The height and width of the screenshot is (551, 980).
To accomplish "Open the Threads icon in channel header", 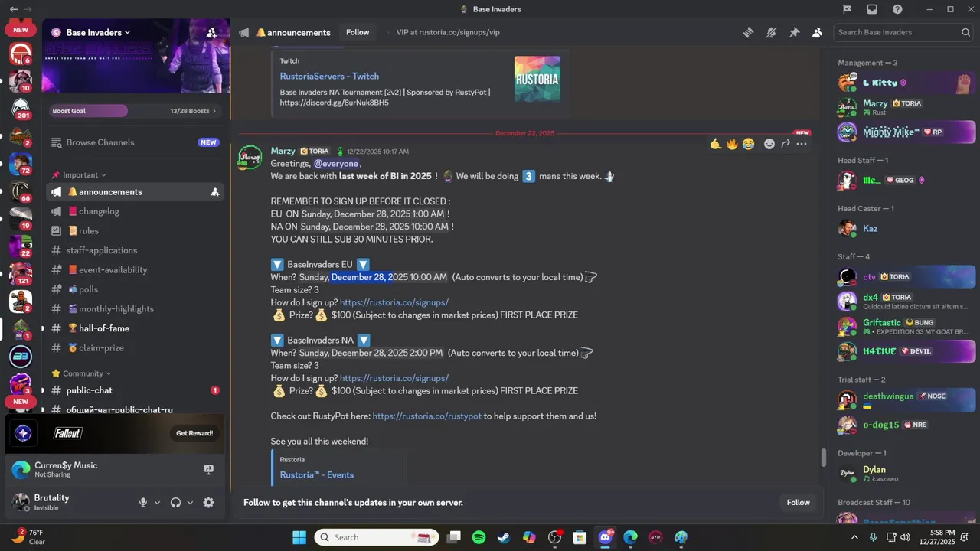I will 748,32.
